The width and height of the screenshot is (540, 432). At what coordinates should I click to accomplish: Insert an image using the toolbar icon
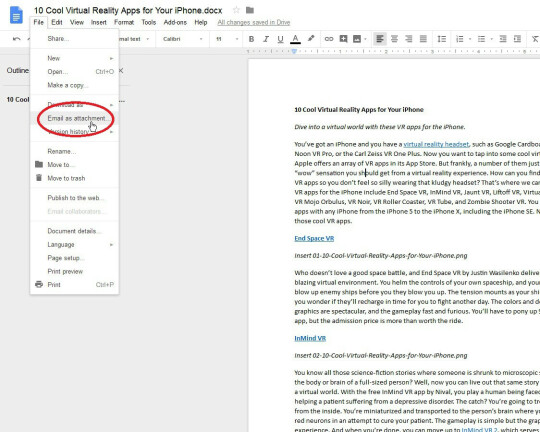[x=357, y=39]
